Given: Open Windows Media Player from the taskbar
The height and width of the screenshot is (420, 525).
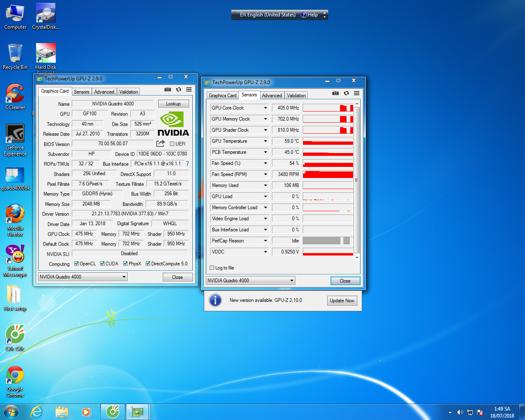Looking at the screenshot, I should [x=87, y=411].
